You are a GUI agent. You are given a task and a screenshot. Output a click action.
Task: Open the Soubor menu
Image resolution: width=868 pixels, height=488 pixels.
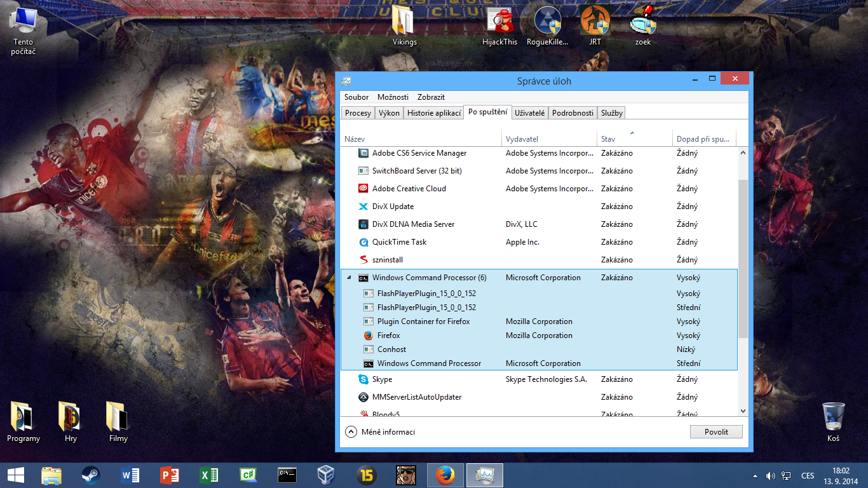[x=356, y=97]
